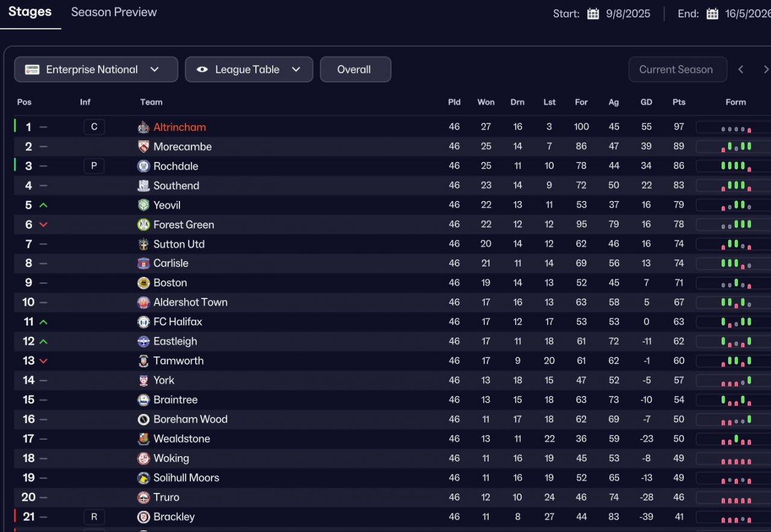Click the Current Season button
Image resolution: width=771 pixels, height=532 pixels.
tap(677, 69)
